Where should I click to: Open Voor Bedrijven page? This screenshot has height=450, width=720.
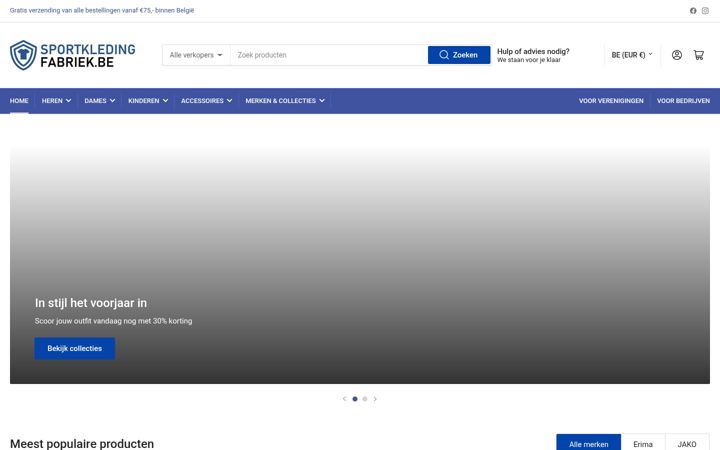pyautogui.click(x=683, y=101)
